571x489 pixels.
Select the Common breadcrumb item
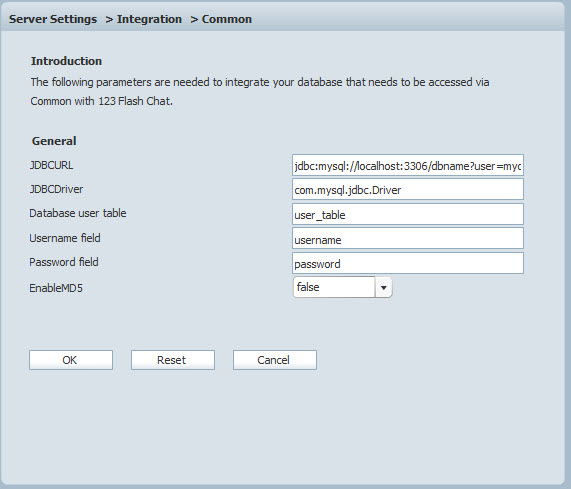coord(227,19)
